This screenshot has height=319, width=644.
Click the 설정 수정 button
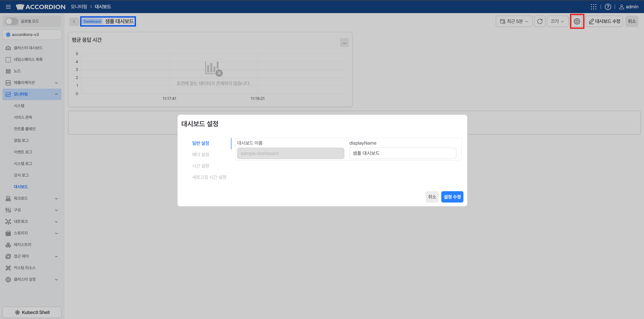click(x=452, y=197)
